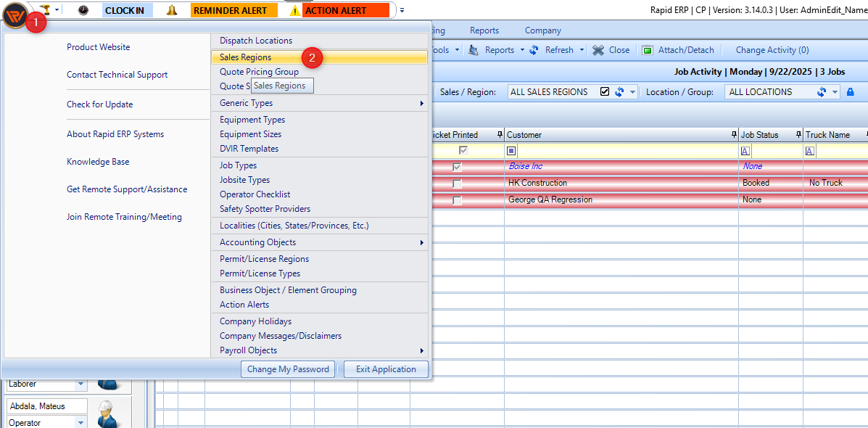
Task: Select Dispatch Locations from the menu
Action: [319, 41]
